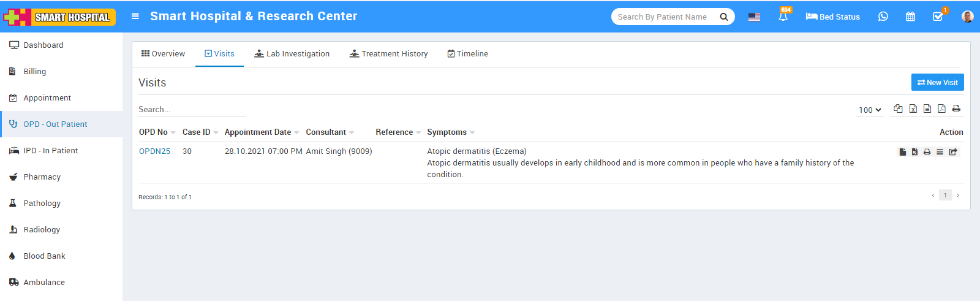This screenshot has width=980, height=301.
Task: Copy visits table data icon
Action: pos(898,109)
